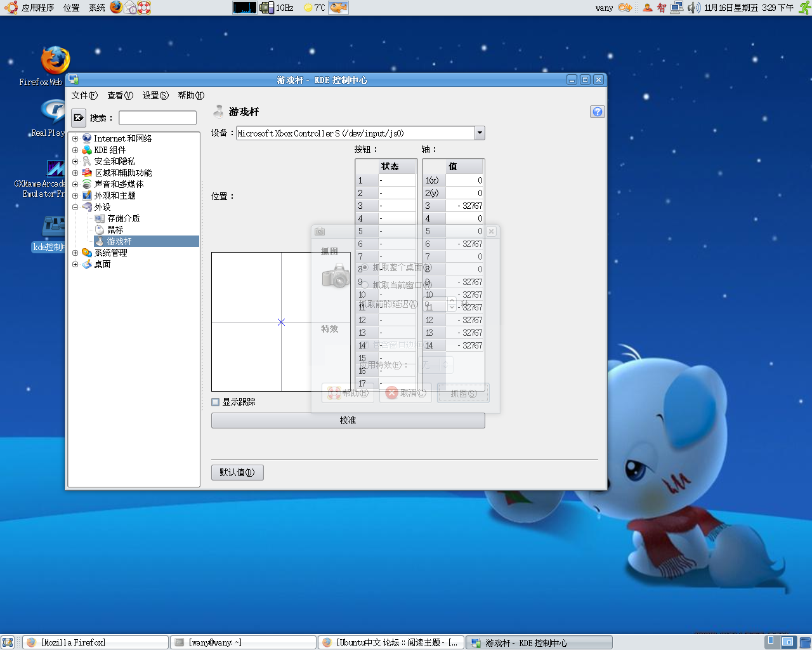Click 帮助 button in screenshot dialog
The image size is (812, 650).
pos(348,393)
